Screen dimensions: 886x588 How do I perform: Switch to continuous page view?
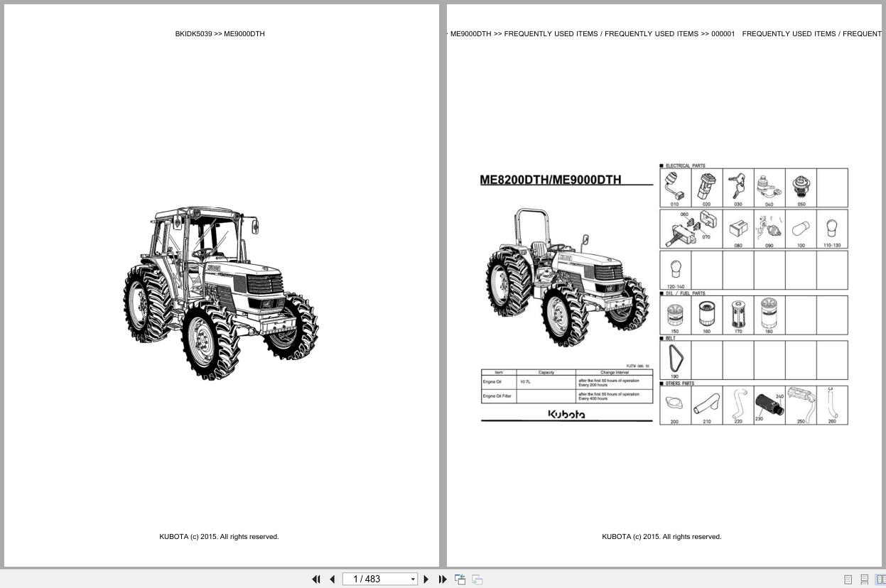(x=865, y=579)
